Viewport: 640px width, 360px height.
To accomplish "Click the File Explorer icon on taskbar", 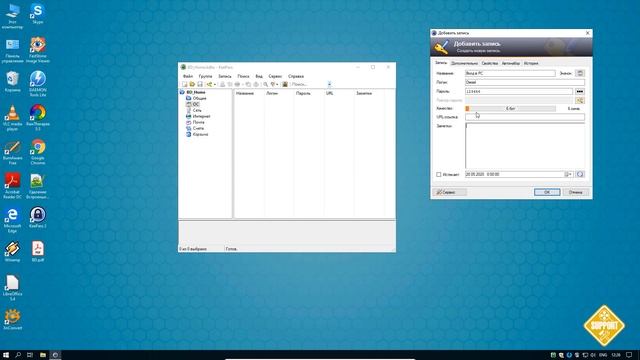I will (x=42, y=355).
